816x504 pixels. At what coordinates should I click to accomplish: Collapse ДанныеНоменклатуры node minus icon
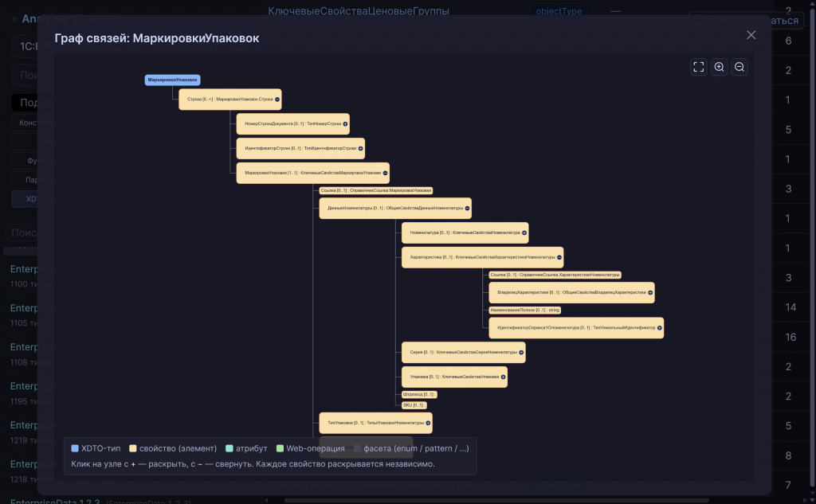coord(467,208)
